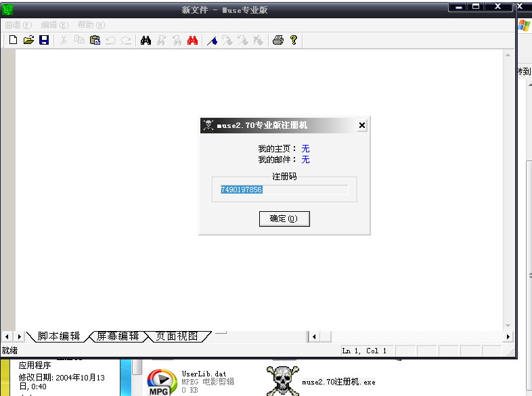Click the red binoculars replace icon
The height and width of the screenshot is (396, 532).
click(x=192, y=41)
